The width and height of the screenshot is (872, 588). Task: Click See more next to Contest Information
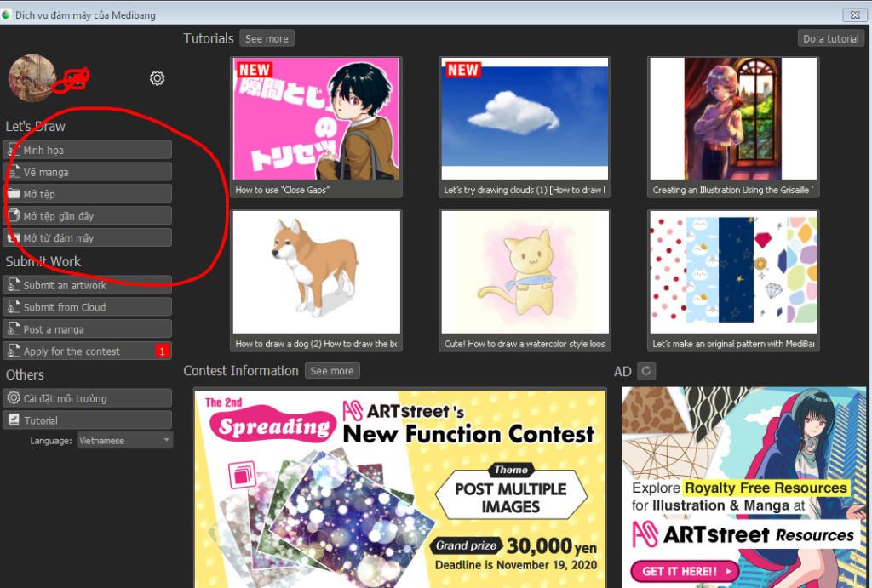coord(332,371)
